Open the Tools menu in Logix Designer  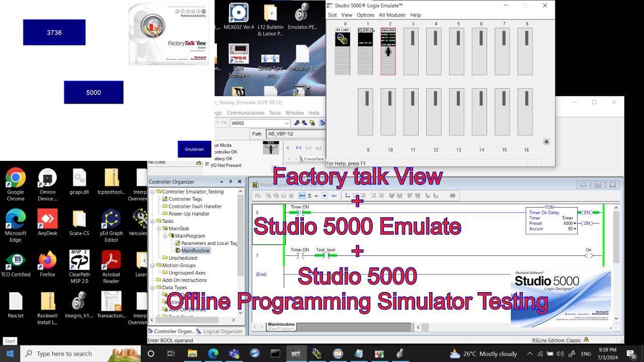pyautogui.click(x=275, y=113)
